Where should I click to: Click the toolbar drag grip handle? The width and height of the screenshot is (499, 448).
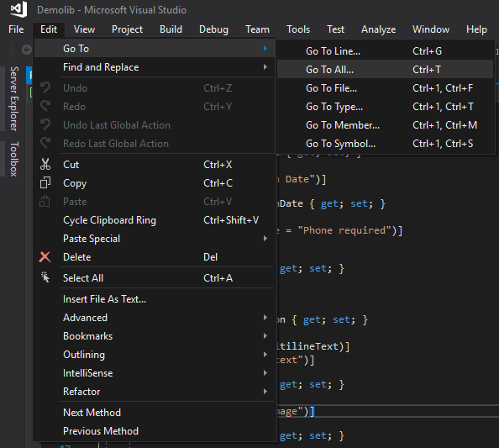[x=12, y=50]
